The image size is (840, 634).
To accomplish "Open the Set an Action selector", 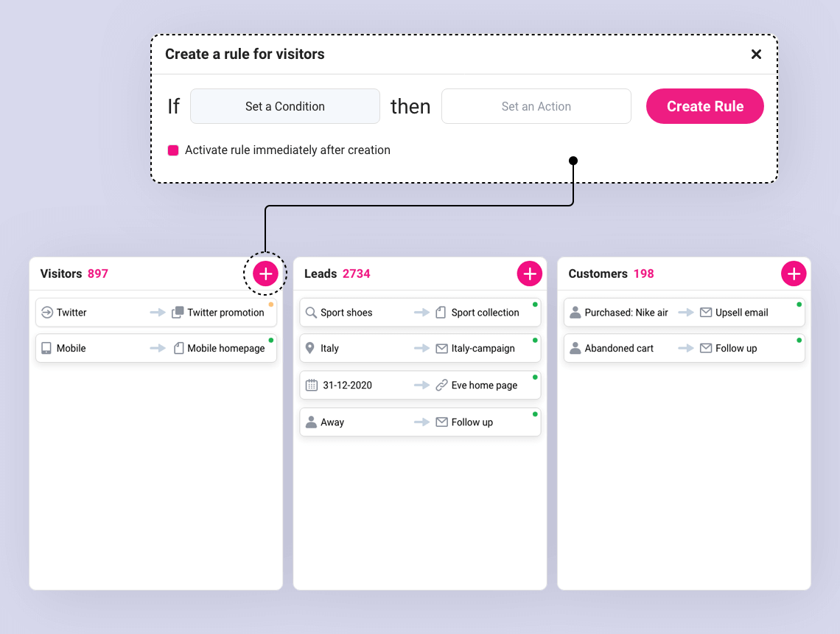I will click(x=536, y=106).
